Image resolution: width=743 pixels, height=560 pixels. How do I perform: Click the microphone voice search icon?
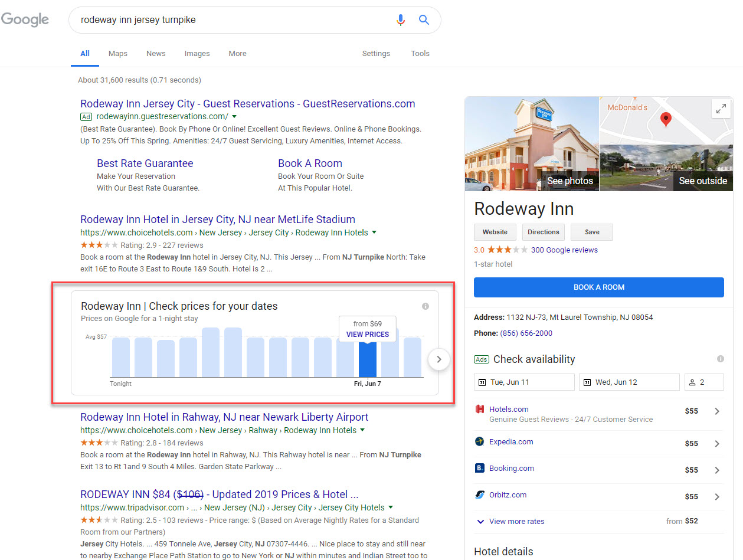tap(401, 20)
